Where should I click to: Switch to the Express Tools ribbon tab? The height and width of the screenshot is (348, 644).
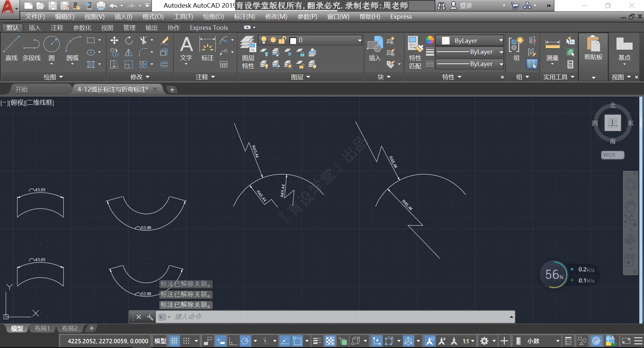(x=209, y=28)
